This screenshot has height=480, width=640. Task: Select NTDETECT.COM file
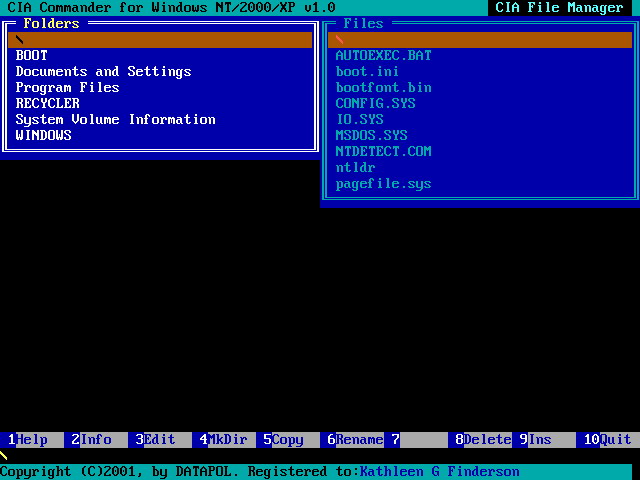[383, 151]
